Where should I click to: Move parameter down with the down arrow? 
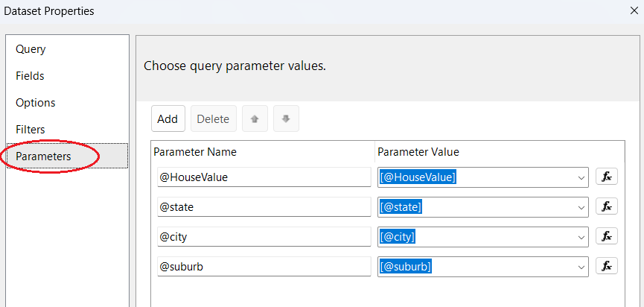pyautogui.click(x=286, y=118)
